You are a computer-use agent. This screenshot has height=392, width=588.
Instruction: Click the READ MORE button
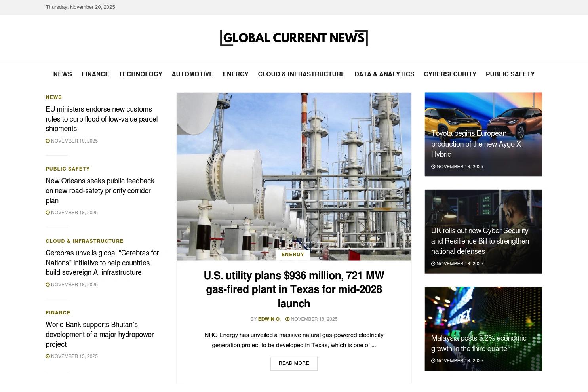click(294, 363)
